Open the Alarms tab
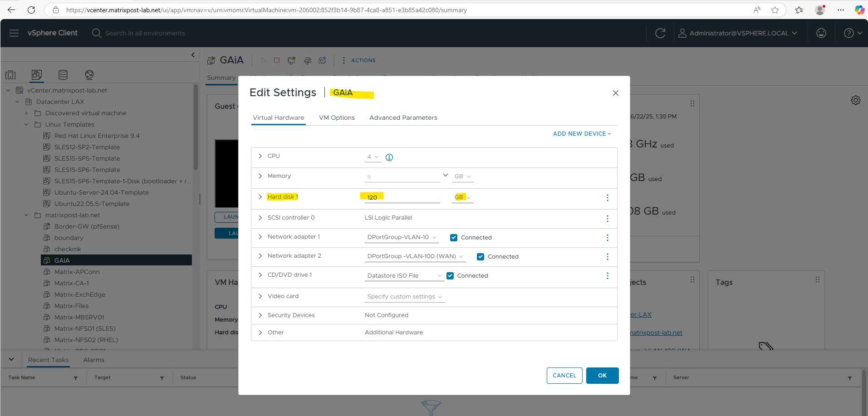 (94, 360)
